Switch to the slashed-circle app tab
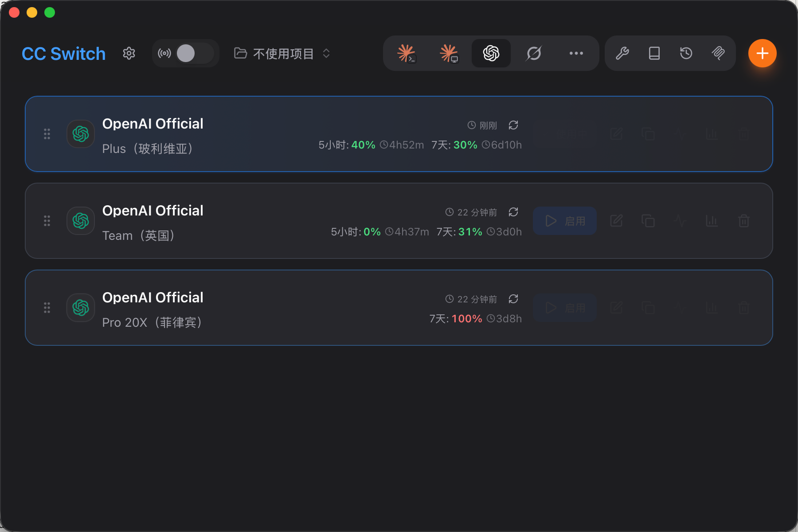The height and width of the screenshot is (532, 798). tap(534, 53)
